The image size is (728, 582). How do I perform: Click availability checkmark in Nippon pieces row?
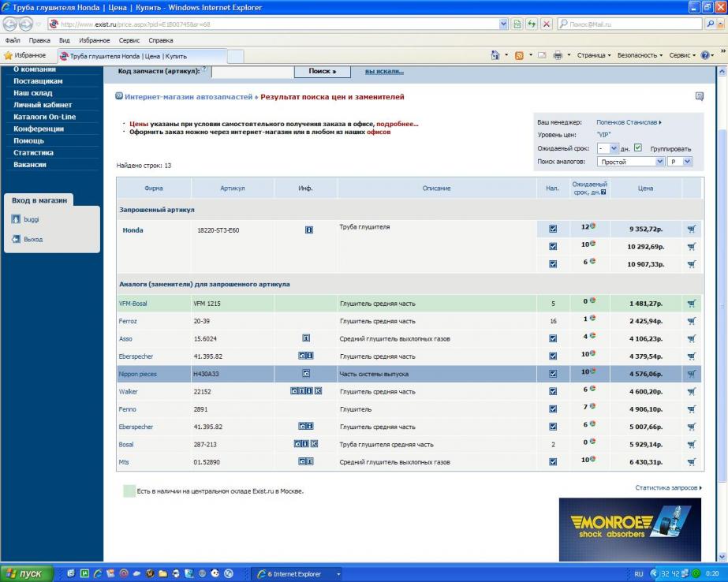[552, 374]
